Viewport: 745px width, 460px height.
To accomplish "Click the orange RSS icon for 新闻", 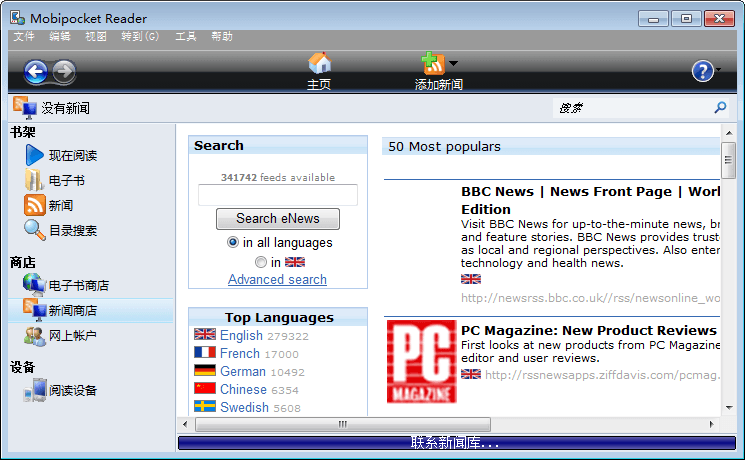I will [x=35, y=205].
